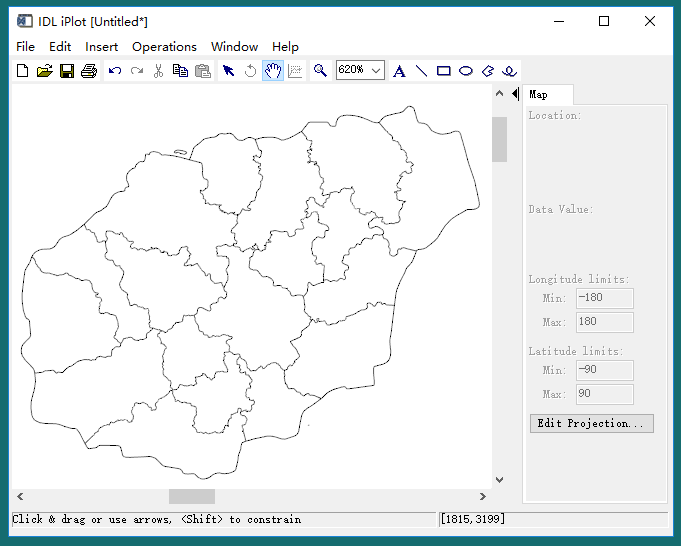Viewport: 681px width, 546px height.
Task: Open the 620% zoom level dropdown
Action: click(376, 70)
